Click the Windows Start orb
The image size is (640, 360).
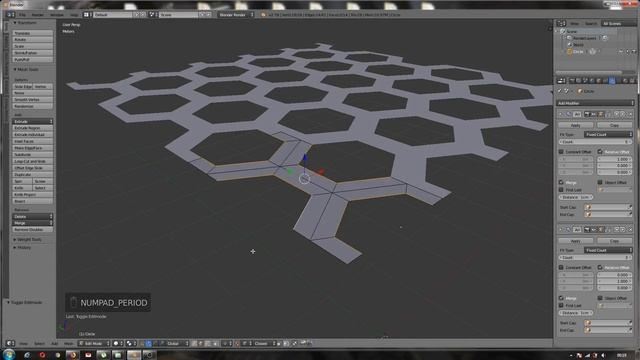point(9,354)
